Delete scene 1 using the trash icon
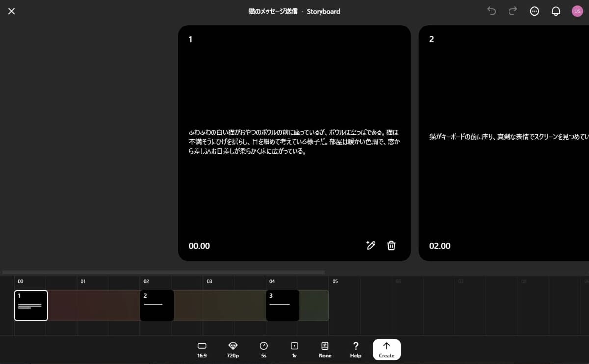 [391, 245]
